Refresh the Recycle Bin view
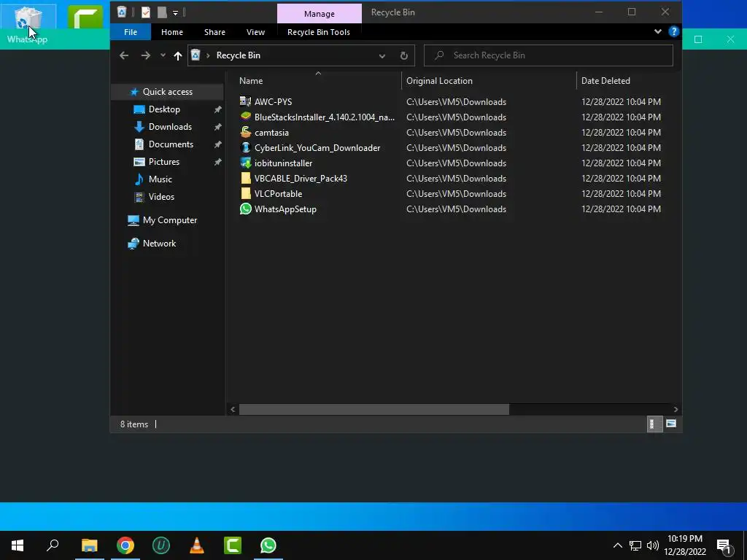Screen dimensions: 747x560 pyautogui.click(x=404, y=55)
